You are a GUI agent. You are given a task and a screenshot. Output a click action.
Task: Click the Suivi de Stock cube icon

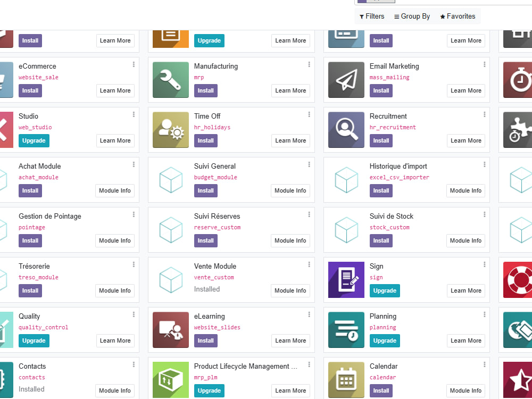point(346,230)
